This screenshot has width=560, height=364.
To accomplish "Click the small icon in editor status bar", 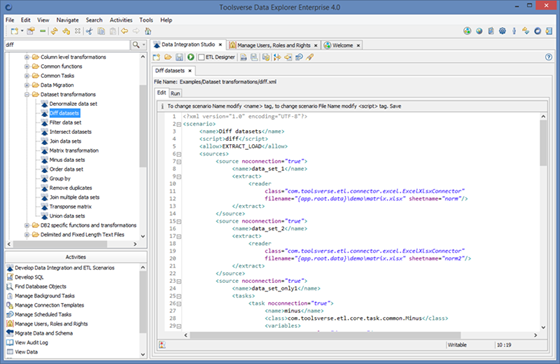I will point(162,345).
